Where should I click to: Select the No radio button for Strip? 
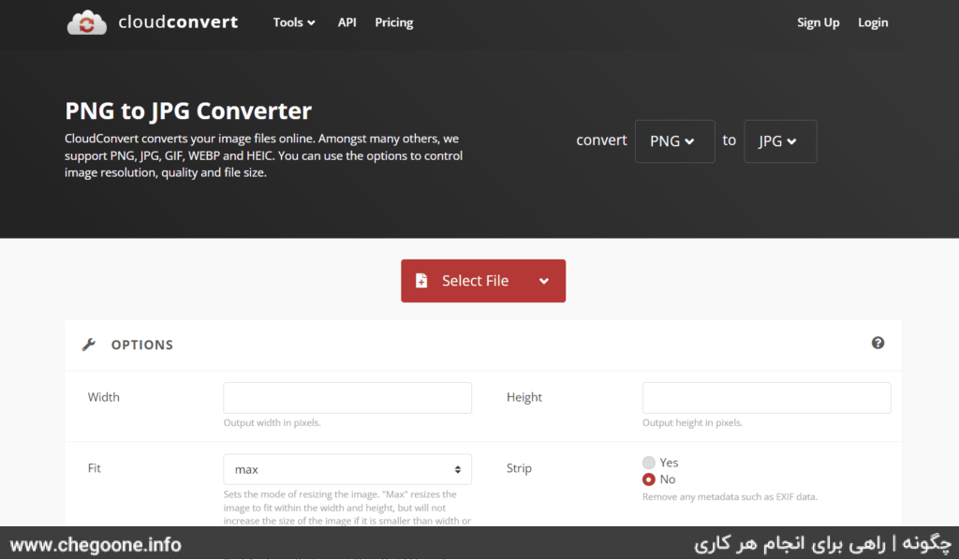[649, 479]
